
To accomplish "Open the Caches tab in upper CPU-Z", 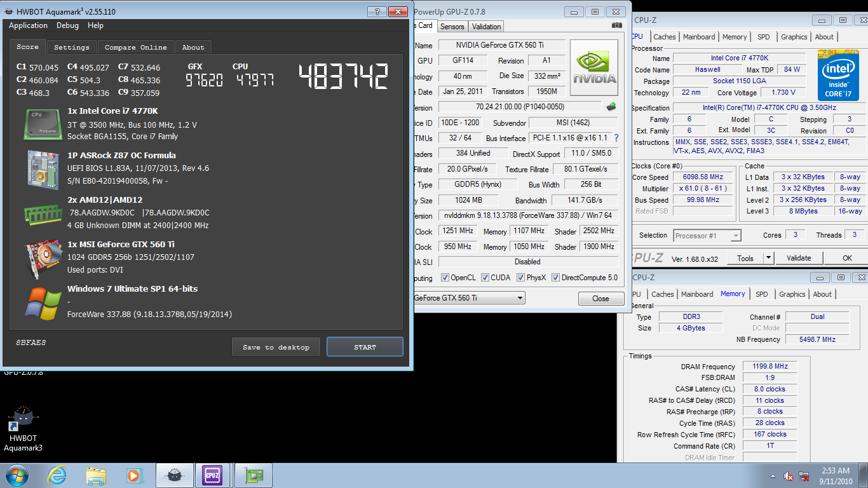I will (x=665, y=37).
